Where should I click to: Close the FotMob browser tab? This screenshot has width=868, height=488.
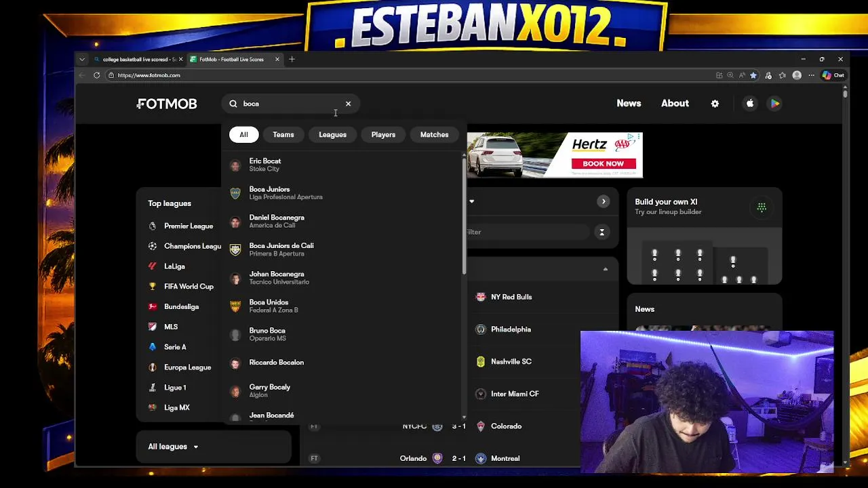click(x=277, y=59)
